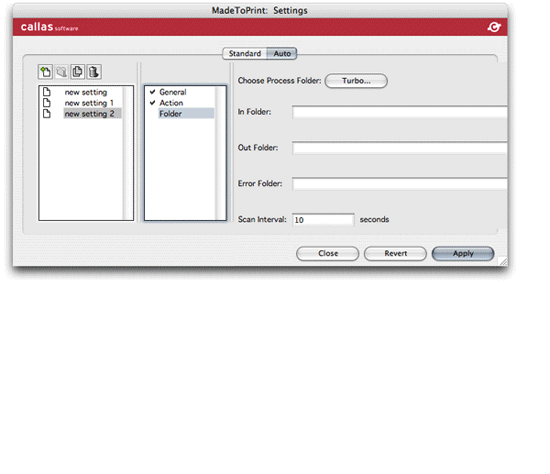Image resolution: width=550 pixels, height=474 pixels.
Task: Click the Turbo... process folder button
Action: pyautogui.click(x=356, y=81)
